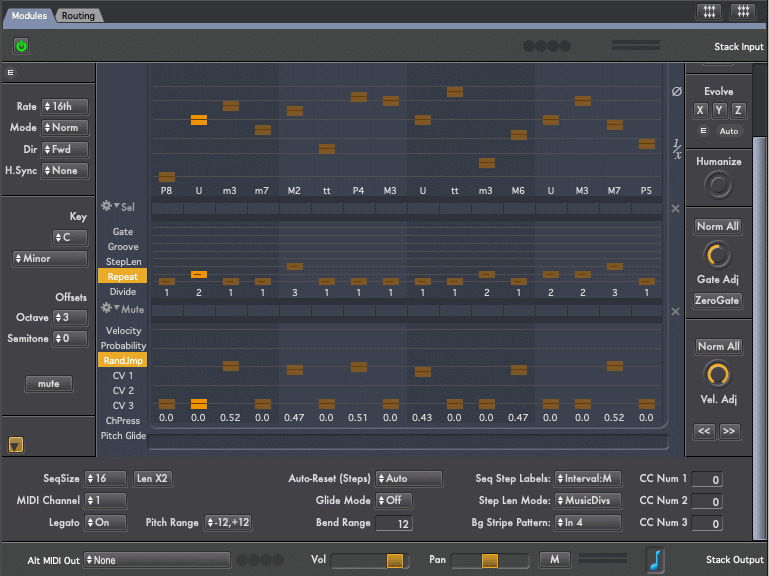Click the CC Num 1 field

coord(707,479)
